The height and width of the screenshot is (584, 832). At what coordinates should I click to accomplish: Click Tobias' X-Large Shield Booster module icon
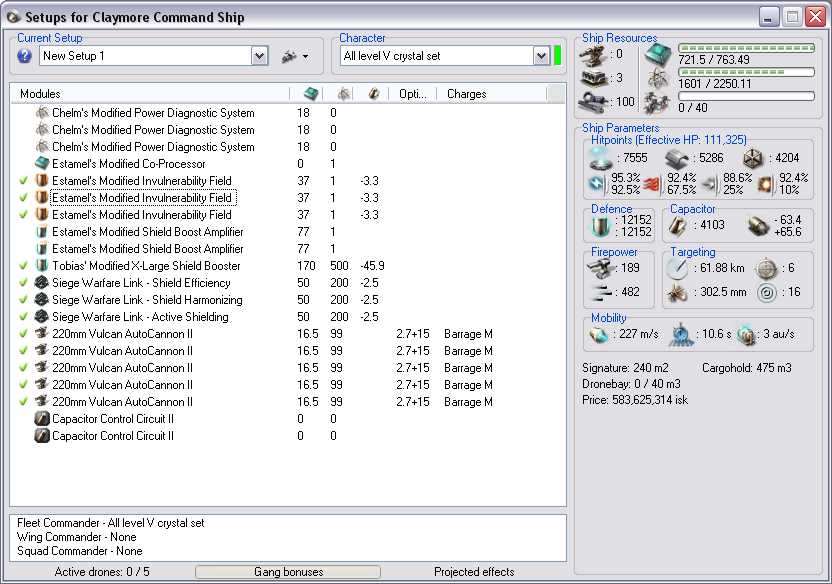pos(42,266)
